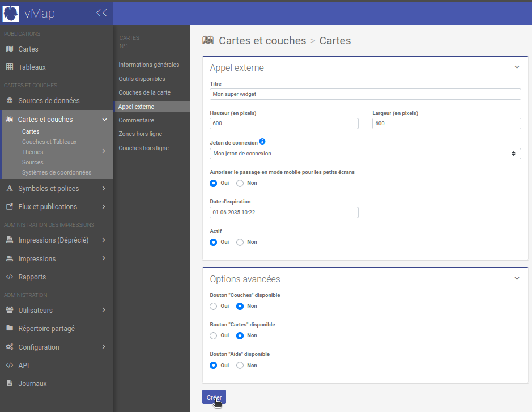Click the Créer button
532x412 pixels.
[x=214, y=397]
